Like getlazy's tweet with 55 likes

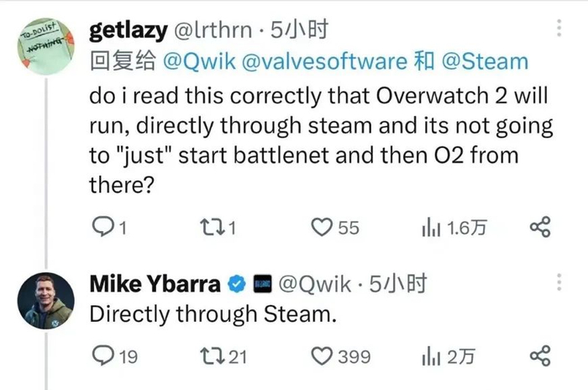tap(323, 227)
